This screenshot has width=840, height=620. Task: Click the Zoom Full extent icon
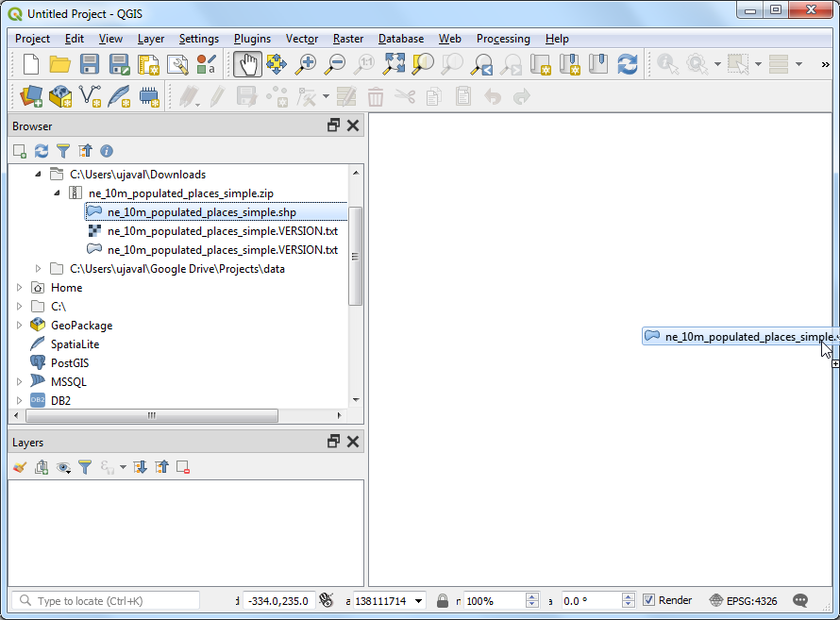tap(394, 64)
